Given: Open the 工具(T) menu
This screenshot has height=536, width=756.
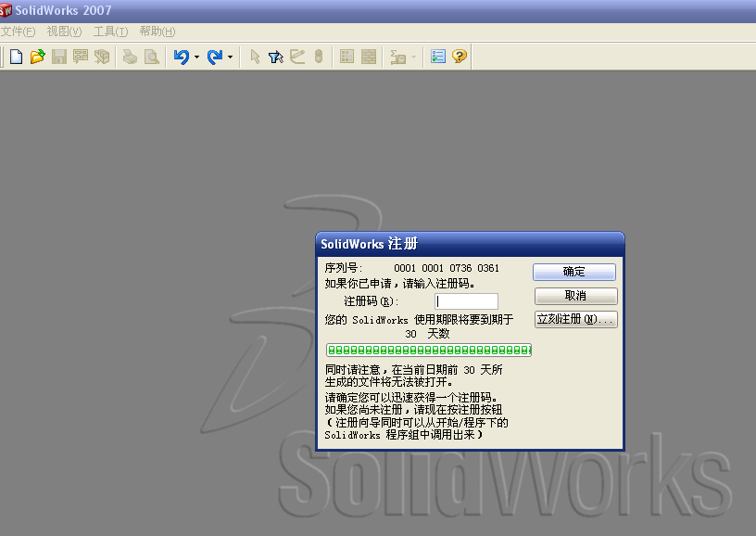Looking at the screenshot, I should [x=110, y=32].
